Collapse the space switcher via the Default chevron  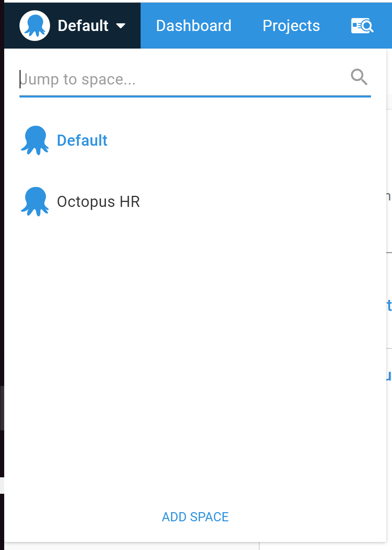121,26
